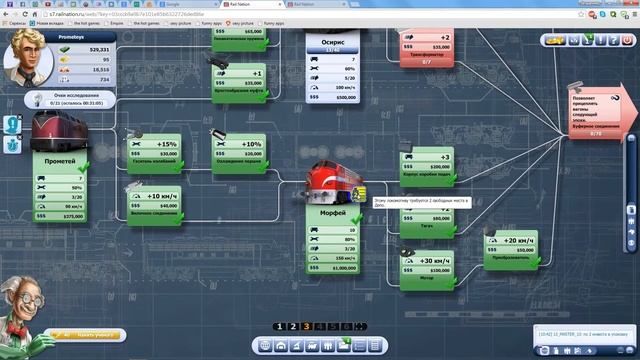This screenshot has width=640, height=360.
Task: Select the +15% reliability upgrade card
Action: pos(154,154)
